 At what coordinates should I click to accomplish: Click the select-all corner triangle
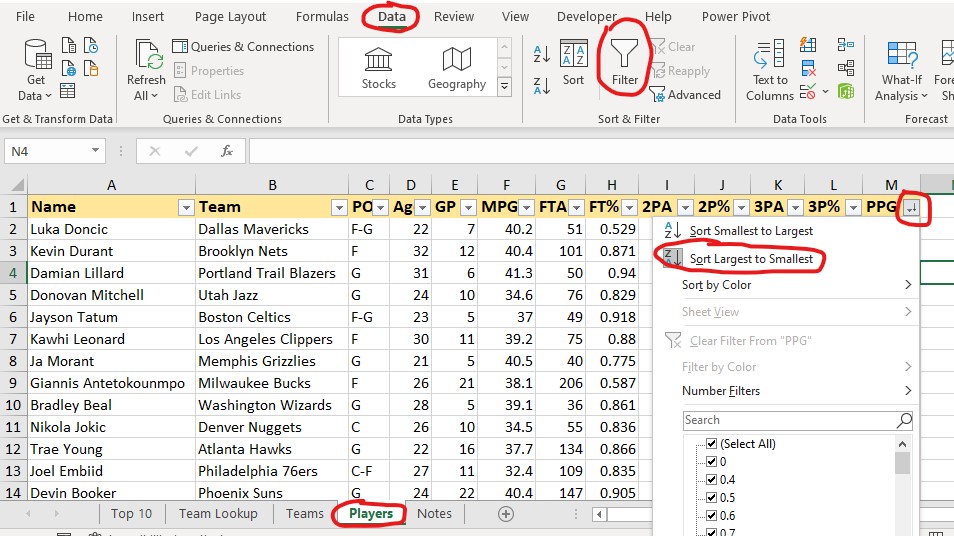click(x=17, y=185)
